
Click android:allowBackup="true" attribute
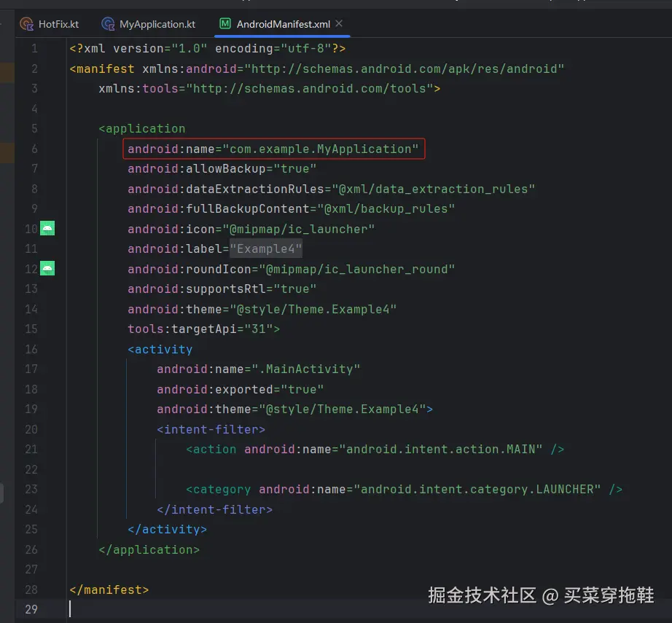(x=222, y=168)
